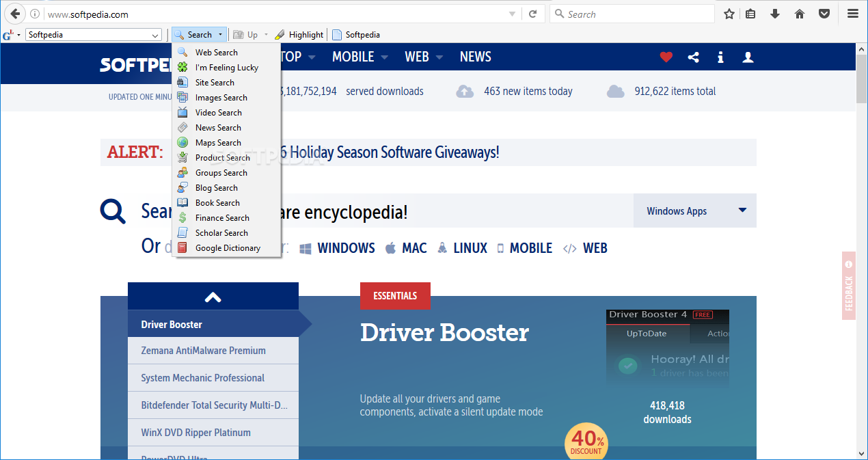Viewport: 868px width, 460px height.
Task: Choose Finance Search from the menu
Action: coord(226,218)
